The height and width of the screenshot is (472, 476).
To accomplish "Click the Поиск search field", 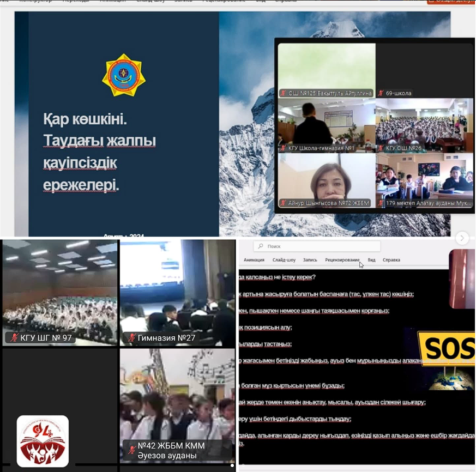I will [x=317, y=246].
